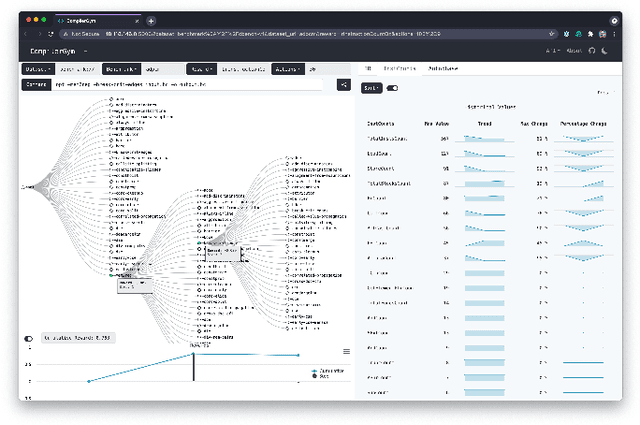This screenshot has height=425, width=640.
Task: Switch to the Autophase tab
Action: (x=441, y=69)
